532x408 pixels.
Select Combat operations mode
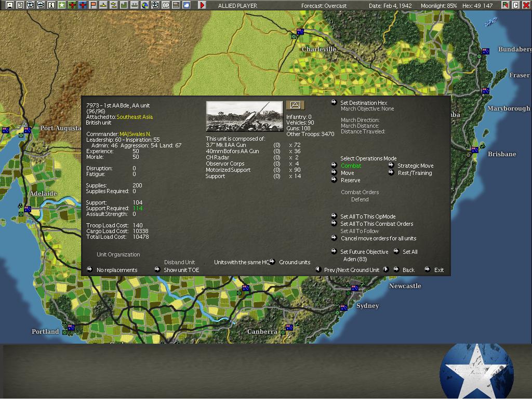pyautogui.click(x=351, y=166)
